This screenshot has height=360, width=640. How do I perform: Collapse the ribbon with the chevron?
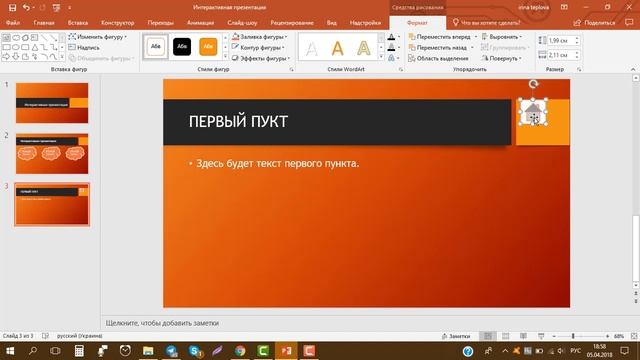pyautogui.click(x=633, y=69)
